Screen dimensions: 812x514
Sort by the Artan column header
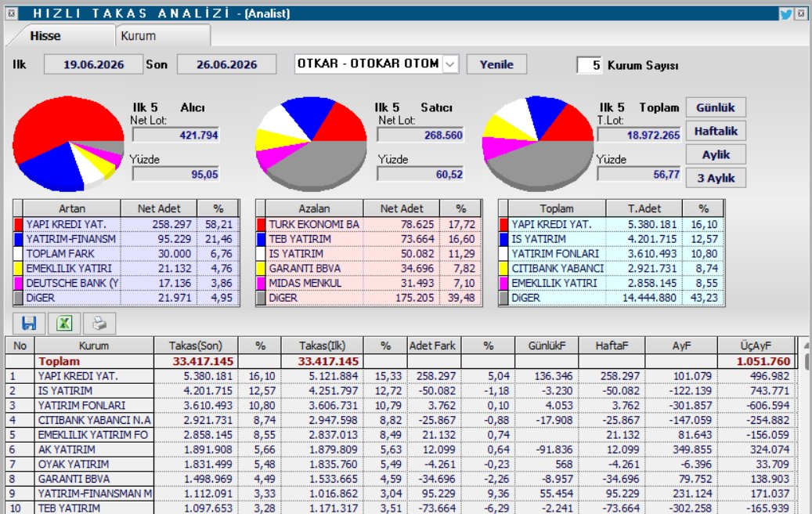[x=72, y=208]
